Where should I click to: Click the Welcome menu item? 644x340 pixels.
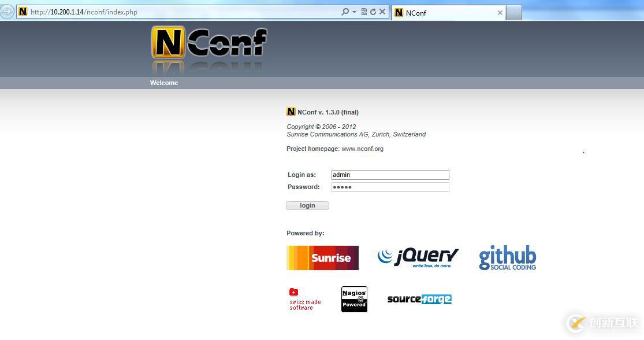164,83
